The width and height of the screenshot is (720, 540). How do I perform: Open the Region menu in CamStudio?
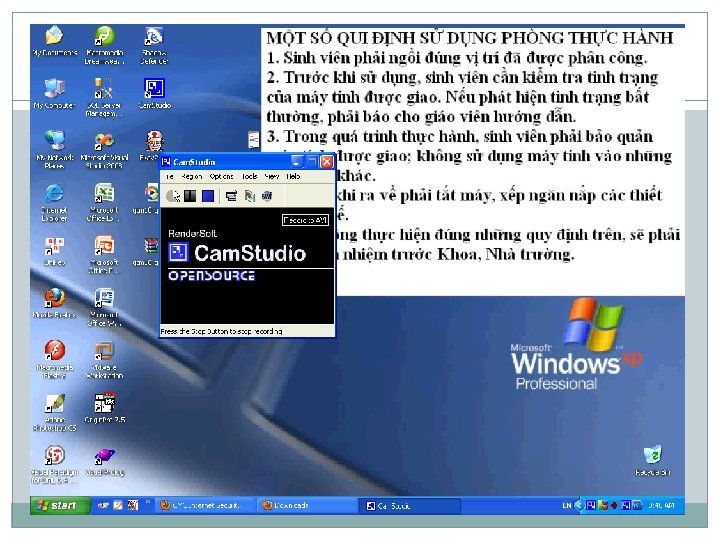click(x=191, y=176)
